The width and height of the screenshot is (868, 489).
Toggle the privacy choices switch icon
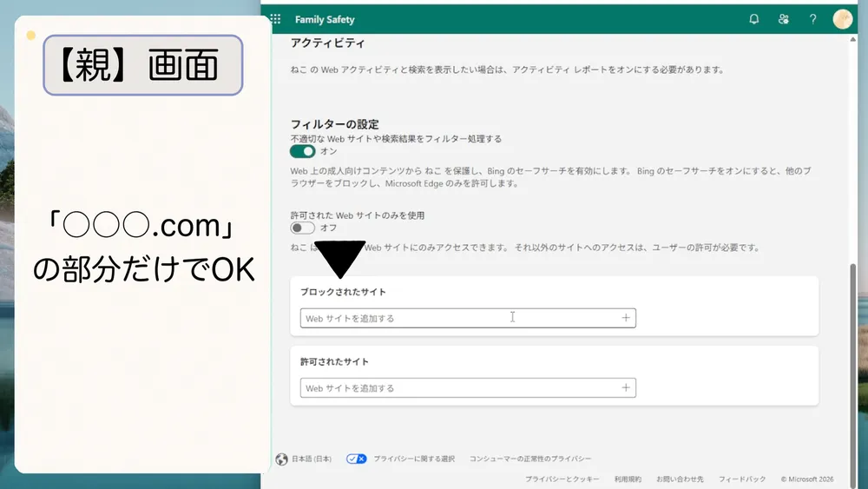357,459
